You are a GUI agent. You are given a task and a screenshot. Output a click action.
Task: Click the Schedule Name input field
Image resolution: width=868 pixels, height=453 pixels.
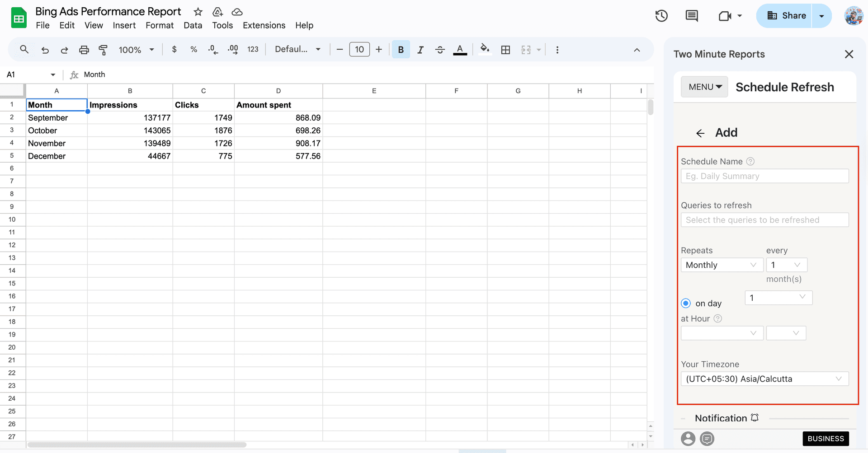[764, 176]
